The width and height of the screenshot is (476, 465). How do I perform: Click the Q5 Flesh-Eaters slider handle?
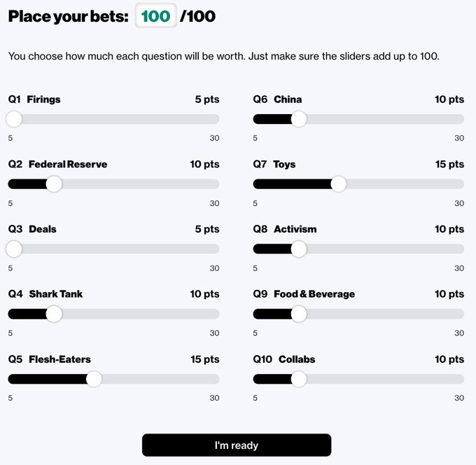(x=94, y=379)
